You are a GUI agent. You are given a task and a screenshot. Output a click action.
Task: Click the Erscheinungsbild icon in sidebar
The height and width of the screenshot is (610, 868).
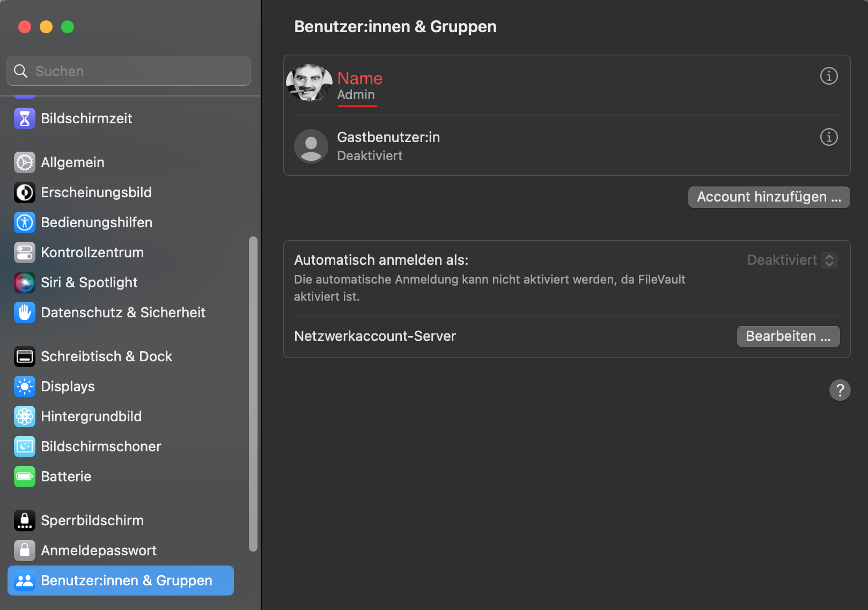pyautogui.click(x=25, y=192)
